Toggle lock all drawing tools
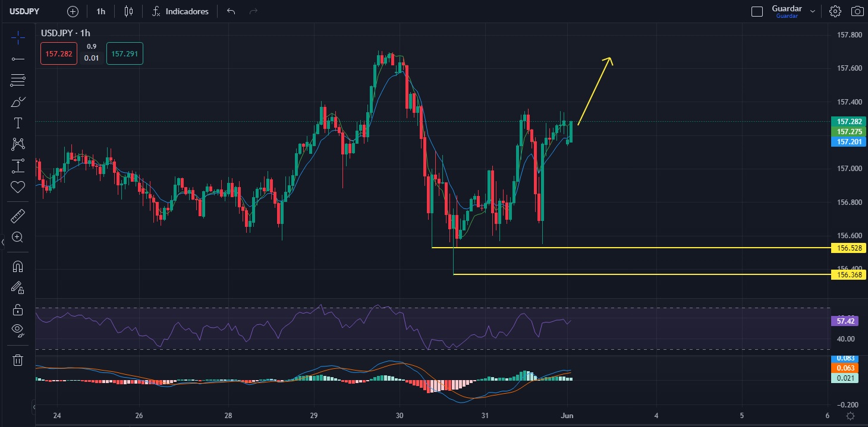Screen dimensions: 868x427 (x=18, y=310)
